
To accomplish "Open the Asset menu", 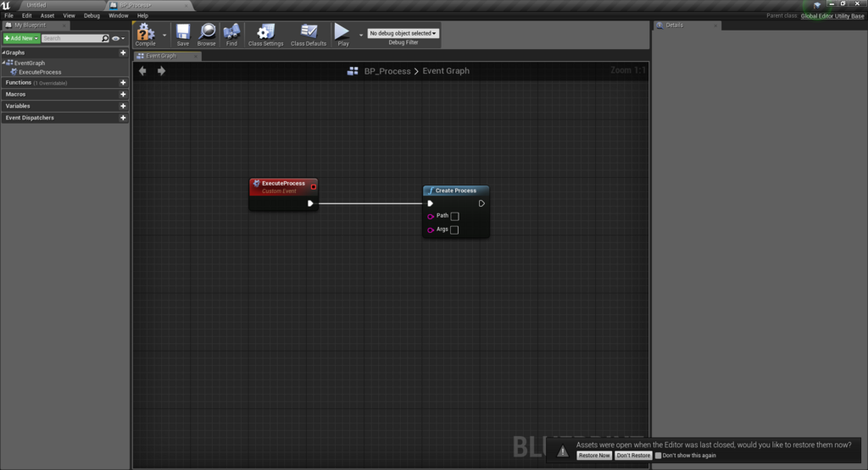I will point(47,15).
